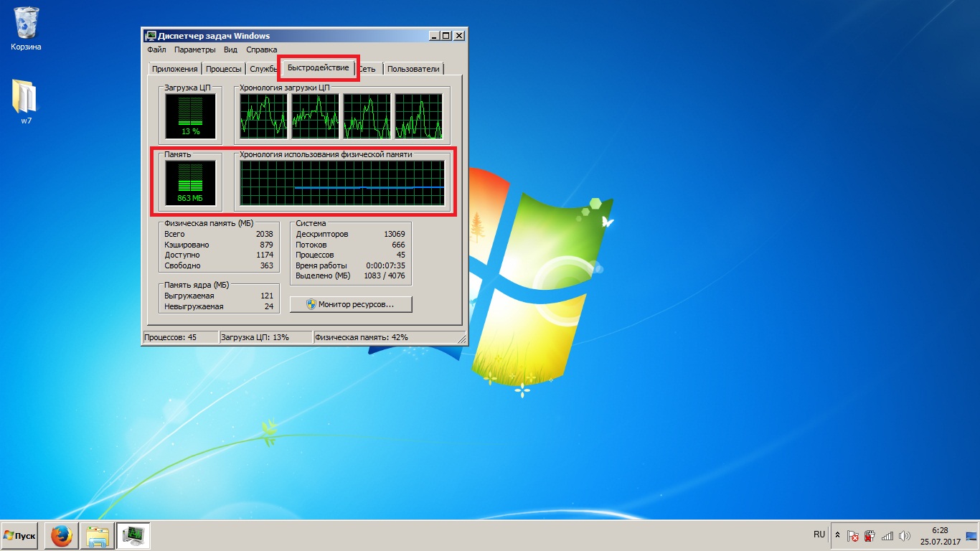980x551 pixels.
Task: Click the memory gauge showing 863 МБ
Action: point(190,182)
